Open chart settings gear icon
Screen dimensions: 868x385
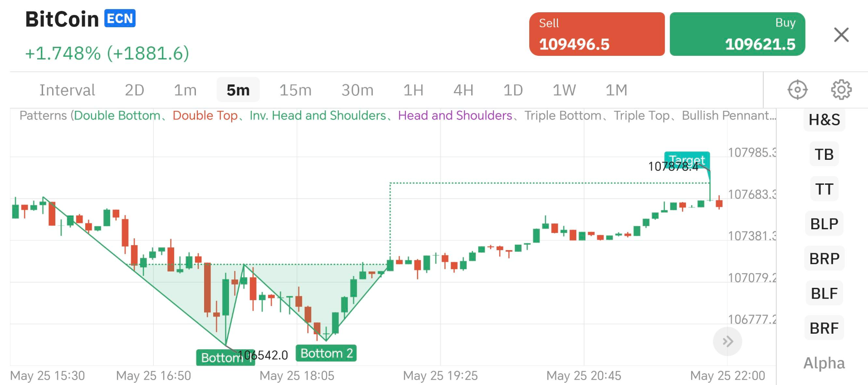(x=841, y=89)
